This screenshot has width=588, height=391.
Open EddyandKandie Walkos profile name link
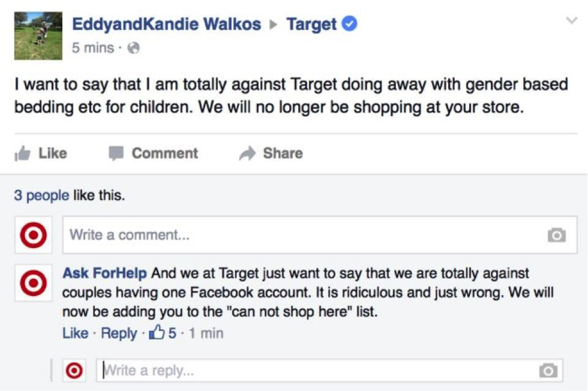tap(167, 24)
